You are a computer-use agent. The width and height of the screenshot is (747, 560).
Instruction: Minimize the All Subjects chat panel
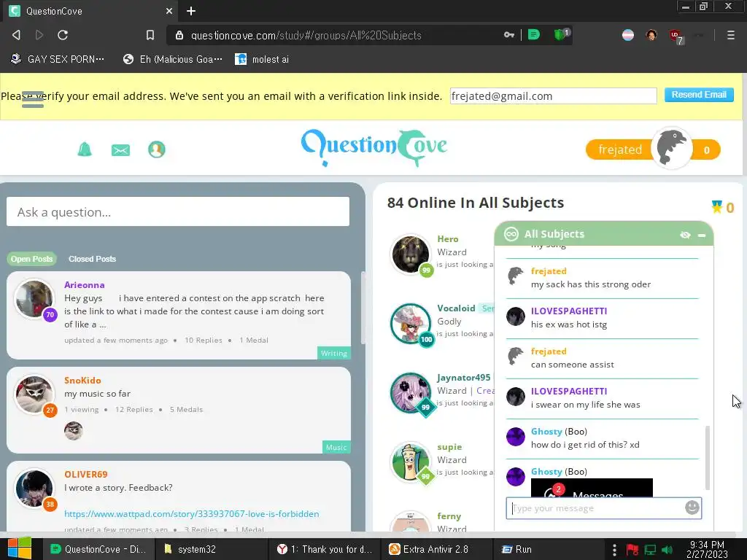click(701, 236)
